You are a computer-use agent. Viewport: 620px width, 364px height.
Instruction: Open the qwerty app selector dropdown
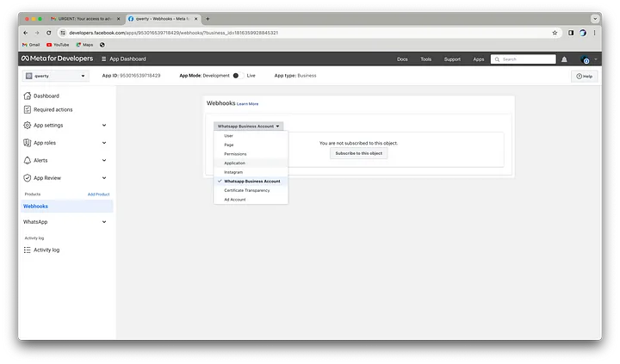point(55,76)
